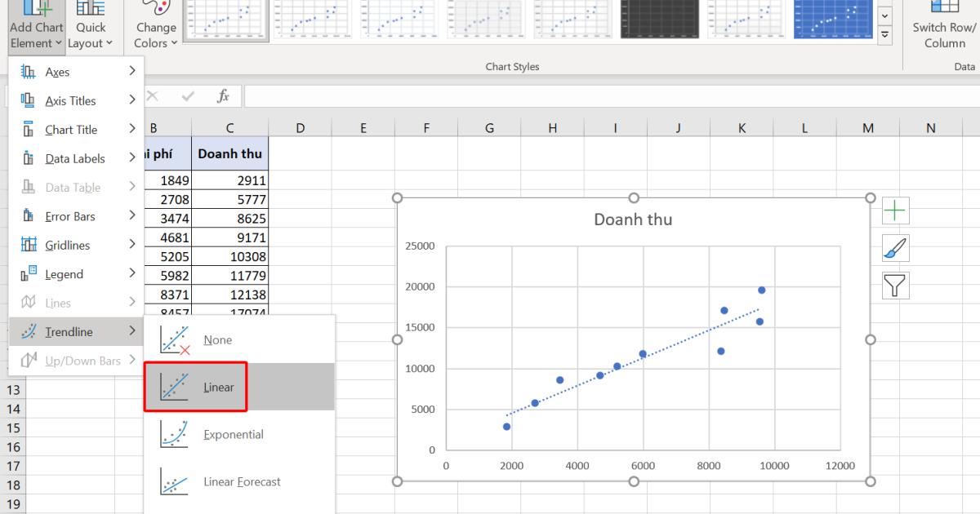The width and height of the screenshot is (980, 514).
Task: Open the Chart Filters funnel beside the chart
Action: (x=895, y=286)
